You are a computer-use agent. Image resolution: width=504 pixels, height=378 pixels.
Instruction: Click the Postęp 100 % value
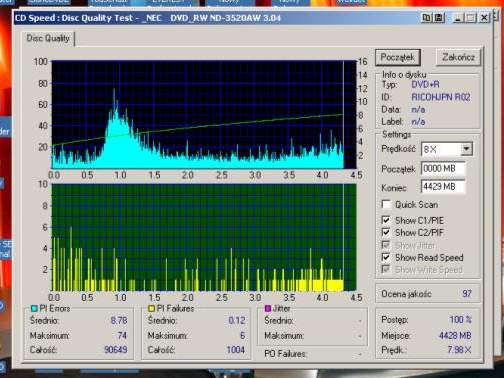[x=460, y=320]
